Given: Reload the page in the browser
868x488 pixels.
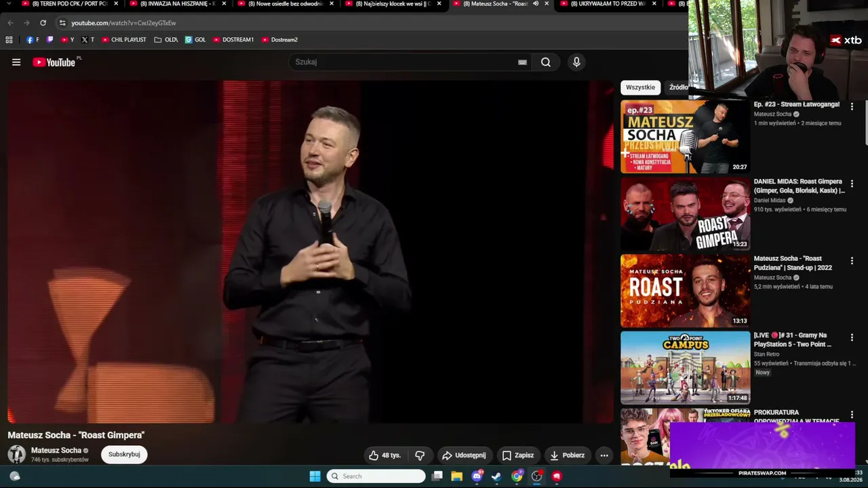Looking at the screenshot, I should 43,23.
